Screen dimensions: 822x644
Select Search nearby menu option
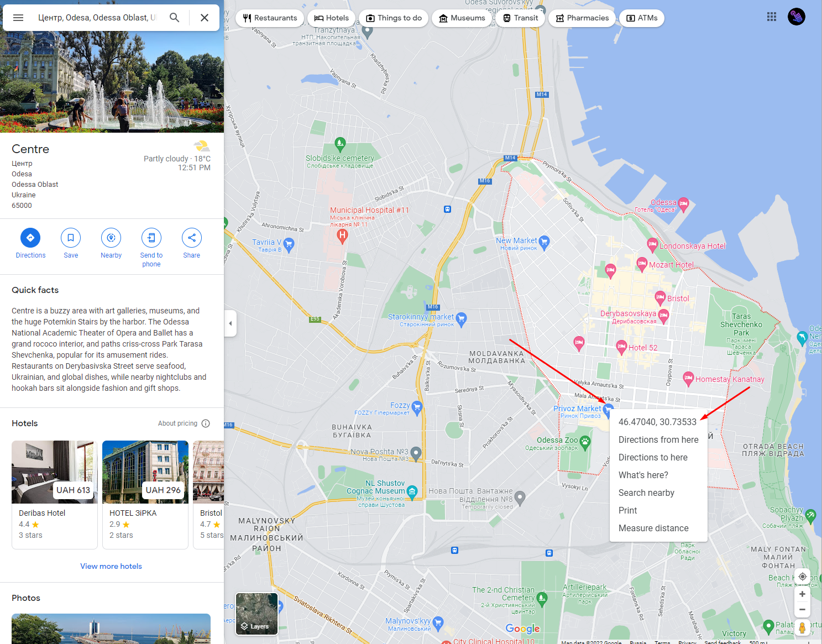(x=658, y=493)
